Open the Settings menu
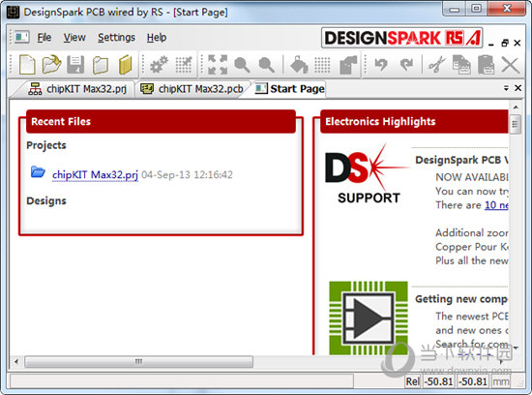The height and width of the screenshot is (395, 532). [x=116, y=38]
